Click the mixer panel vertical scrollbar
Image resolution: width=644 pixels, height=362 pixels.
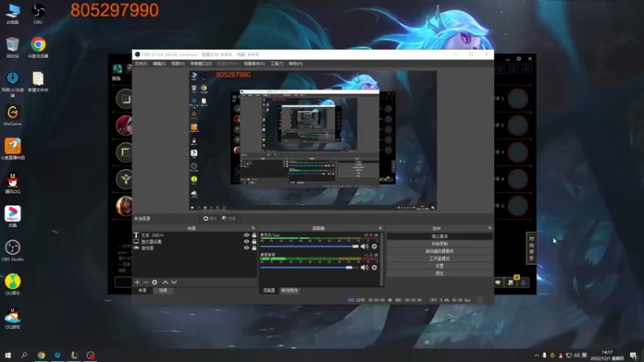pos(382,259)
